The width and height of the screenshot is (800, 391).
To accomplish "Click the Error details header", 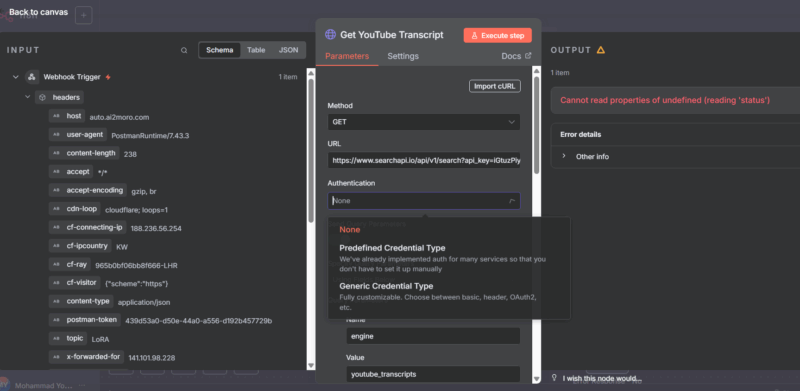I will 580,135.
